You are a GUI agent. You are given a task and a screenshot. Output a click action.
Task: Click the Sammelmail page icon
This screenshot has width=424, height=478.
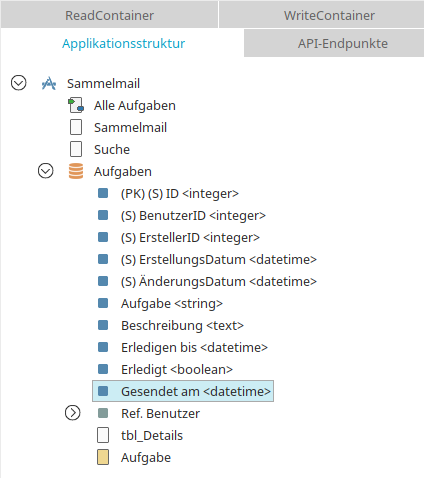pyautogui.click(x=76, y=127)
